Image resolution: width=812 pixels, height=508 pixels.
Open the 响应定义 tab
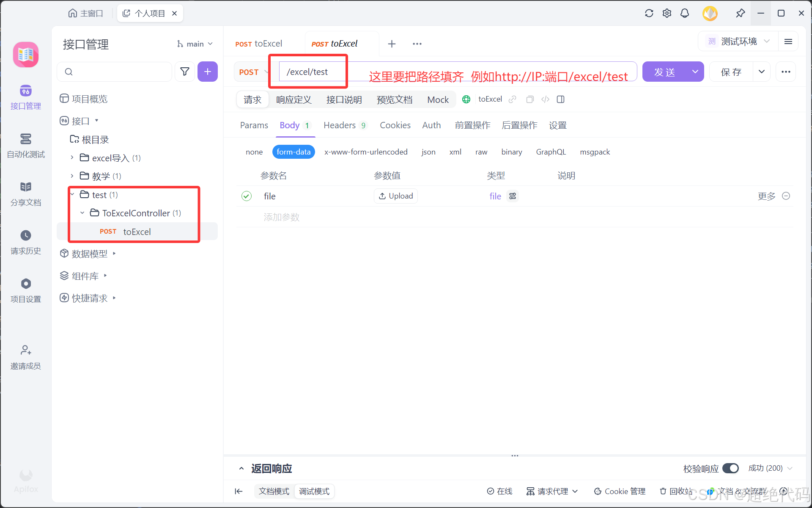[x=294, y=100]
